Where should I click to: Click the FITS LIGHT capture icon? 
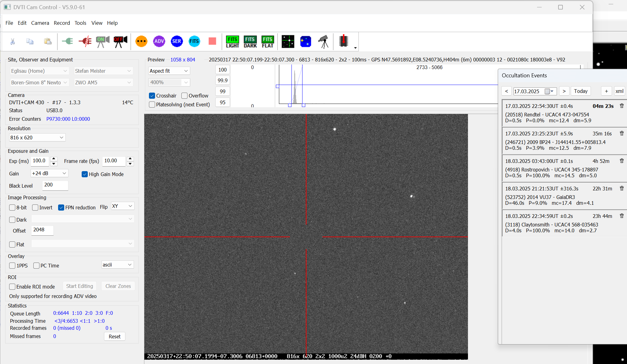click(x=232, y=42)
